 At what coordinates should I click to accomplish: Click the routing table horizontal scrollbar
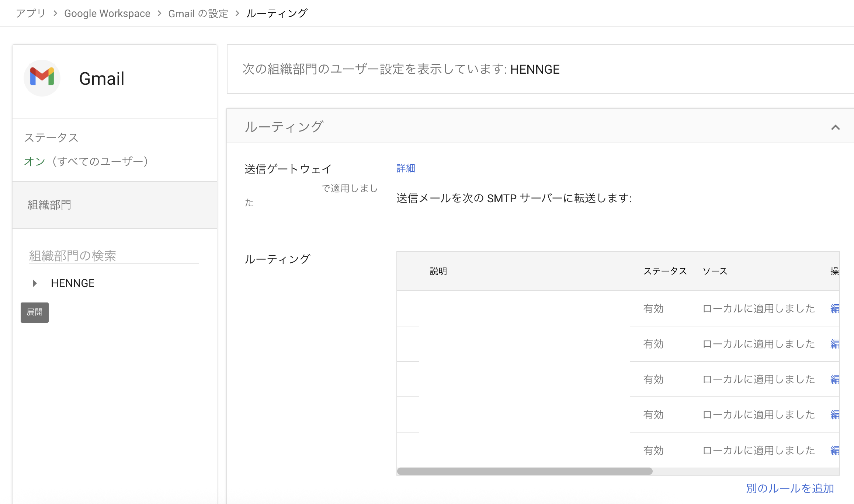pyautogui.click(x=524, y=470)
